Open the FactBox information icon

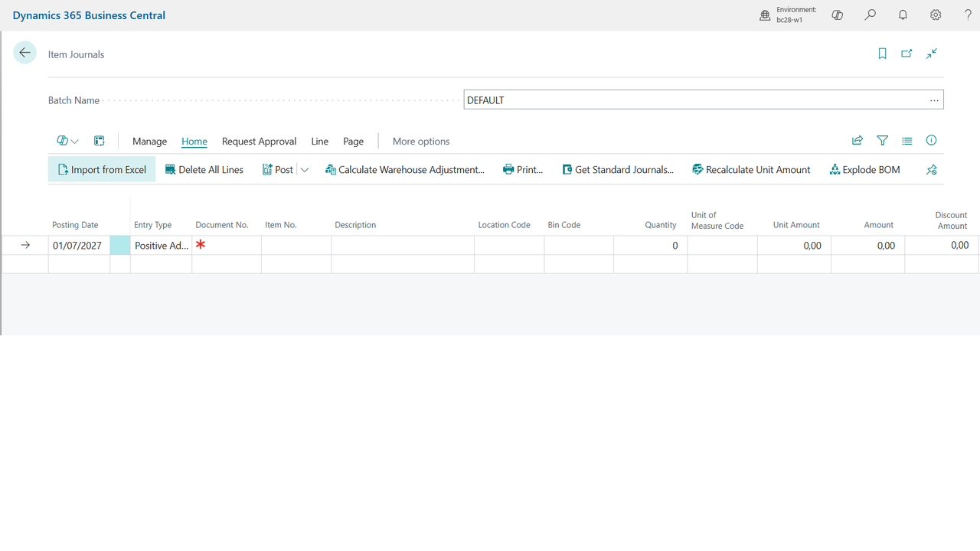pyautogui.click(x=932, y=141)
